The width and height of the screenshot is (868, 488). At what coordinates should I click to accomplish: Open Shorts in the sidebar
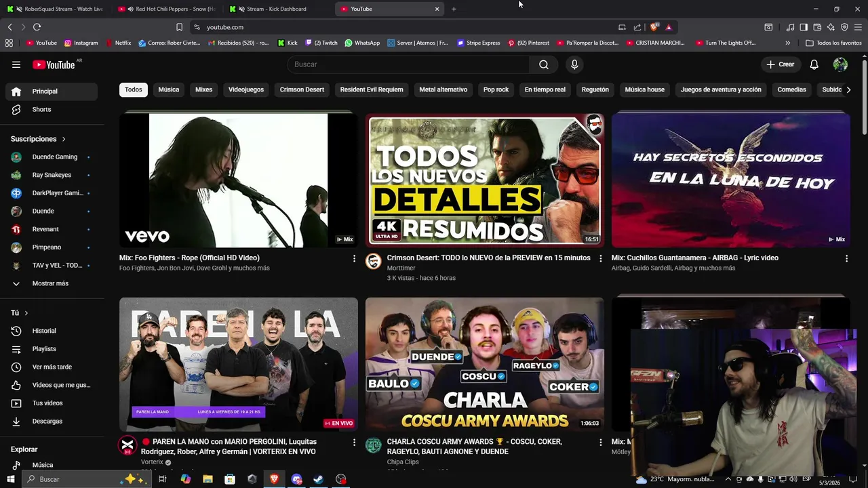coord(52,109)
